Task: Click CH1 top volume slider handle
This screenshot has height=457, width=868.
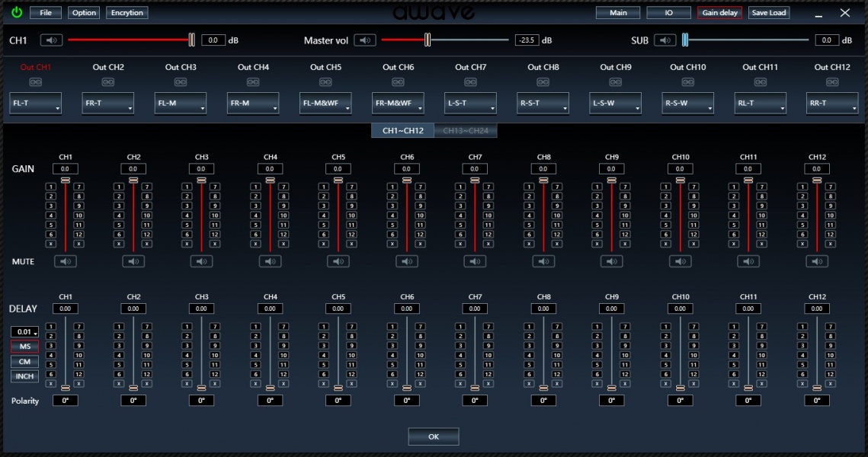Action: [191, 40]
